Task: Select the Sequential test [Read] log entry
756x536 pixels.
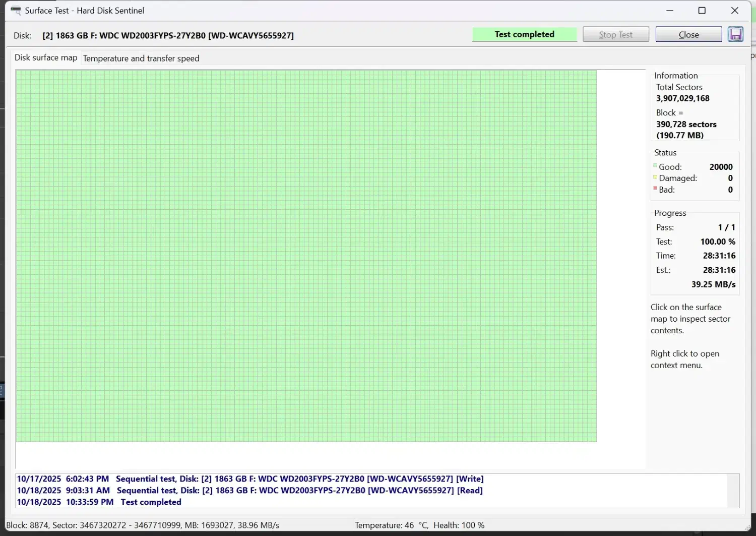Action: point(249,490)
